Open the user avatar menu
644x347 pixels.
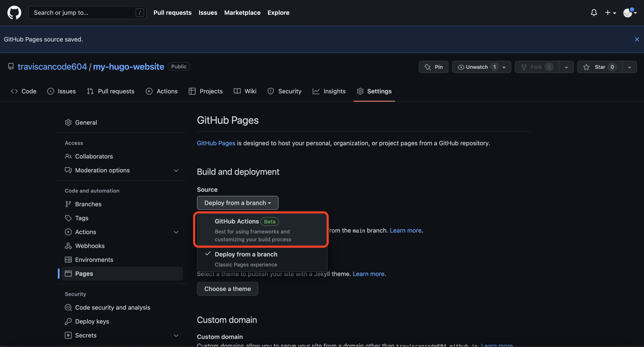[x=629, y=12]
